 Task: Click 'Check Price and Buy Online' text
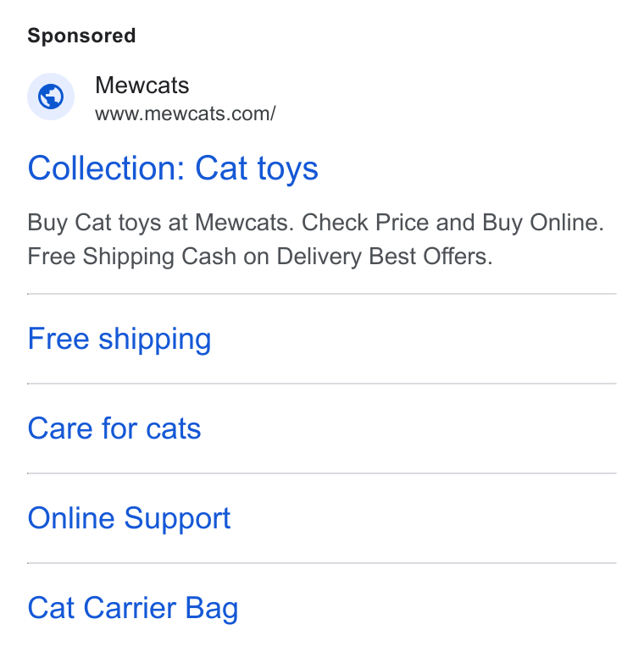tap(452, 223)
